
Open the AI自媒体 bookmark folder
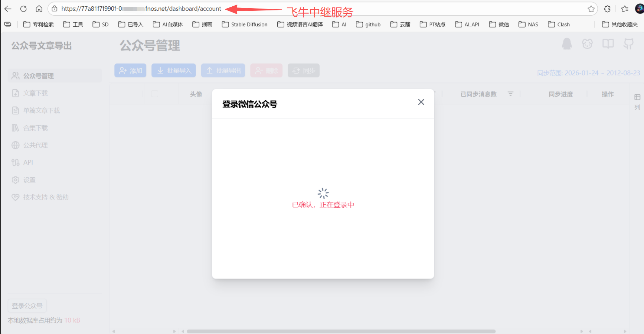point(168,25)
